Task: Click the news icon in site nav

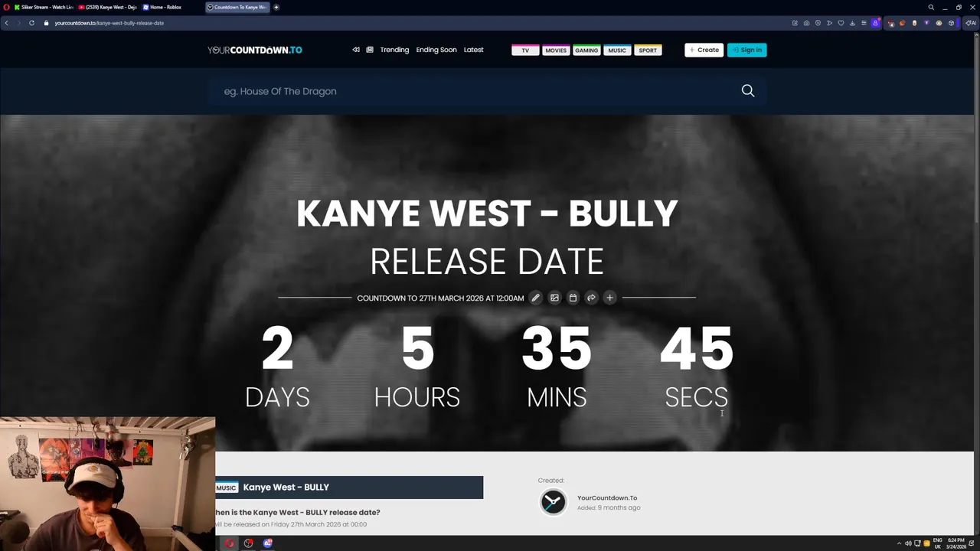Action: click(370, 50)
